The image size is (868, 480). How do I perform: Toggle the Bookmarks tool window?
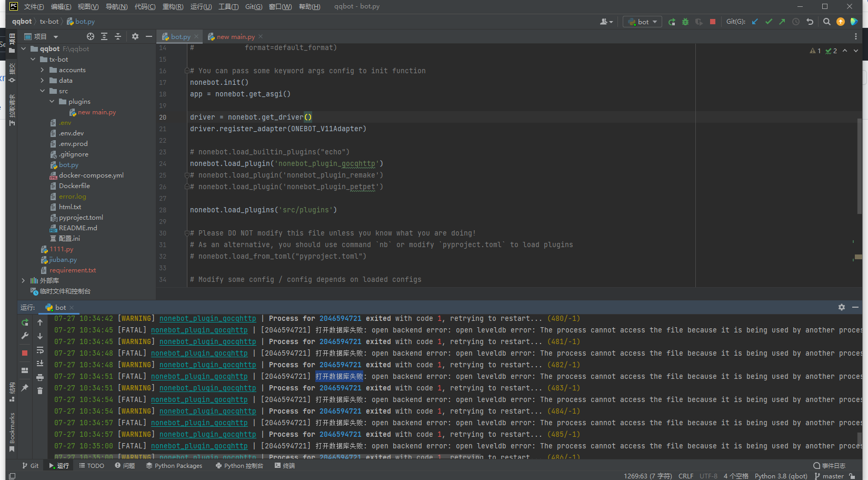12,432
